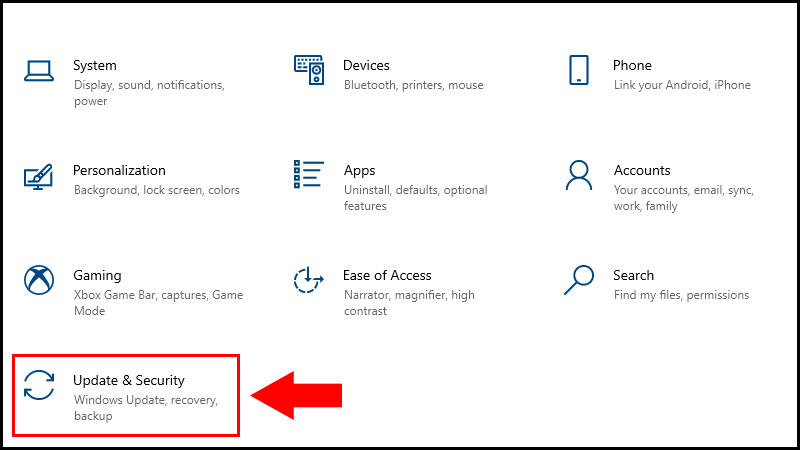Screen dimensions: 800x450
Task: Click the System laptop icon
Action: tap(39, 71)
